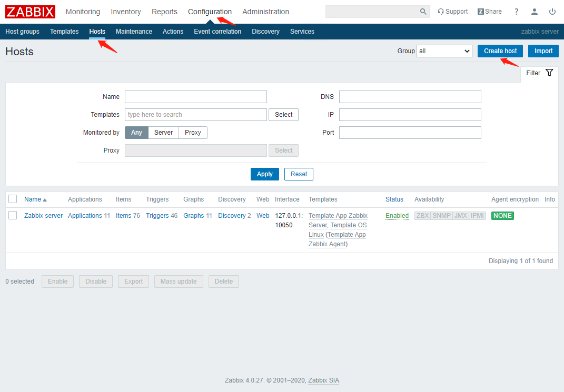Select Server in Monitored by toggle
Screen dimensions: 564x392
click(163, 133)
